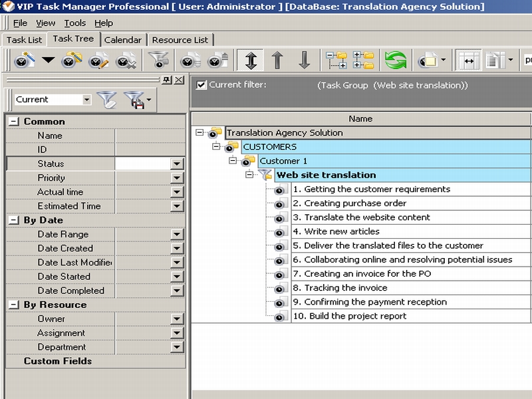532x399 pixels.
Task: Click the folder icon beside CUSTOMERS
Action: pyautogui.click(x=231, y=147)
